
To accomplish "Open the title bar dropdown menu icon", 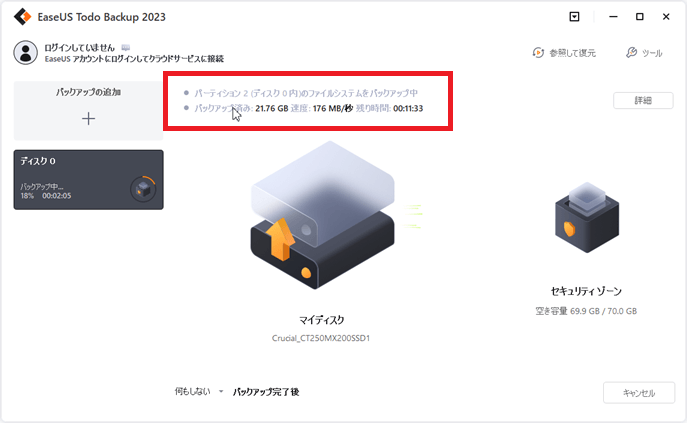I will coord(574,17).
